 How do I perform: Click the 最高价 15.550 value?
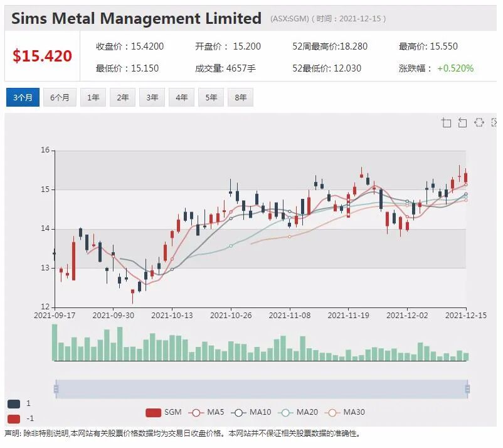coord(428,46)
